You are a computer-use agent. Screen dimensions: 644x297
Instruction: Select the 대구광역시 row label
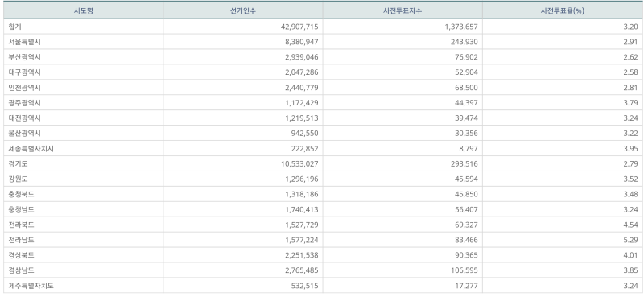(x=25, y=72)
